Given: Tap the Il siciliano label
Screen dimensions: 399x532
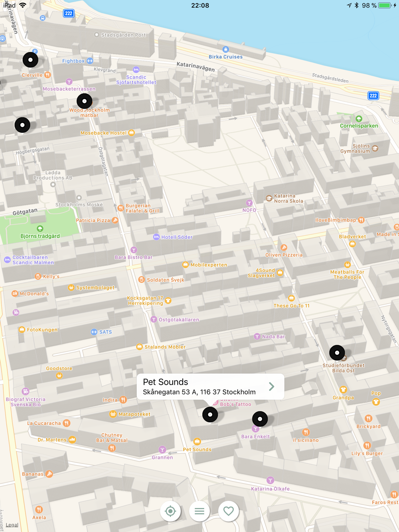Looking at the screenshot, I should [306, 440].
